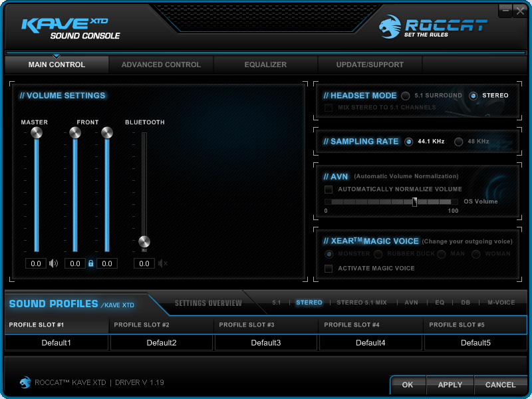
Task: Click the right Front channel slider knob
Action: point(107,132)
